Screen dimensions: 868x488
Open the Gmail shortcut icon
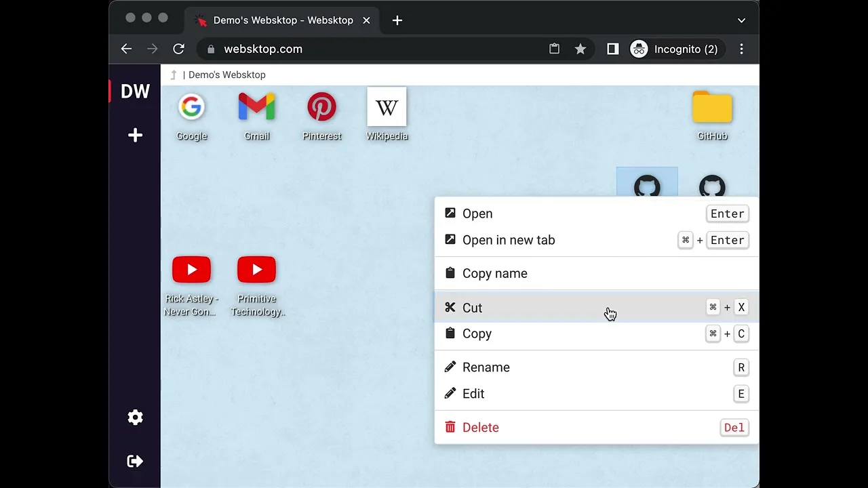point(256,107)
